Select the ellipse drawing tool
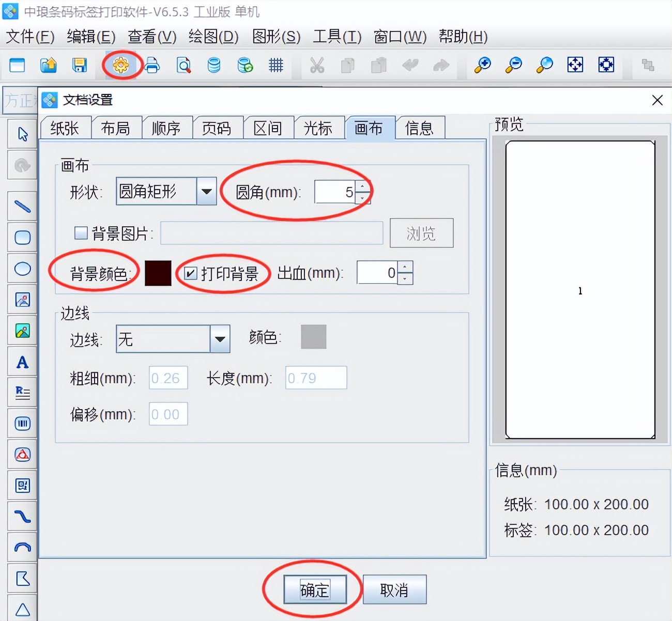The height and width of the screenshot is (621, 672). [x=23, y=269]
